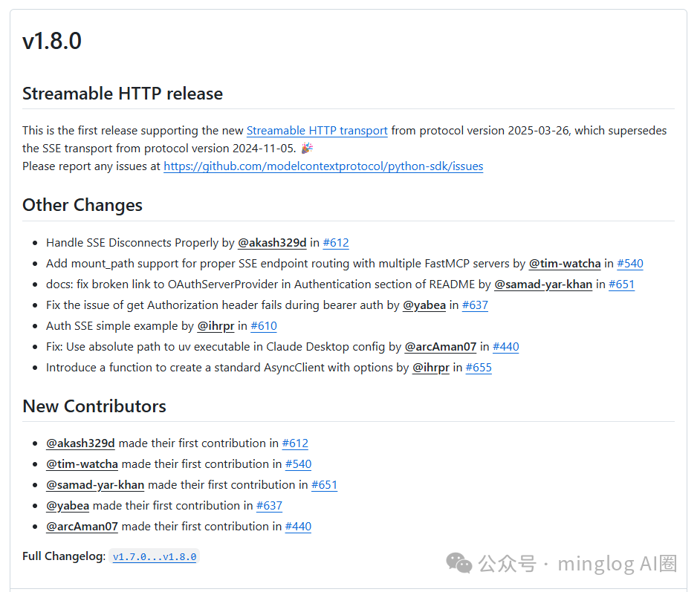This screenshot has width=700, height=592.
Task: Open pull request #610
Action: (x=264, y=326)
